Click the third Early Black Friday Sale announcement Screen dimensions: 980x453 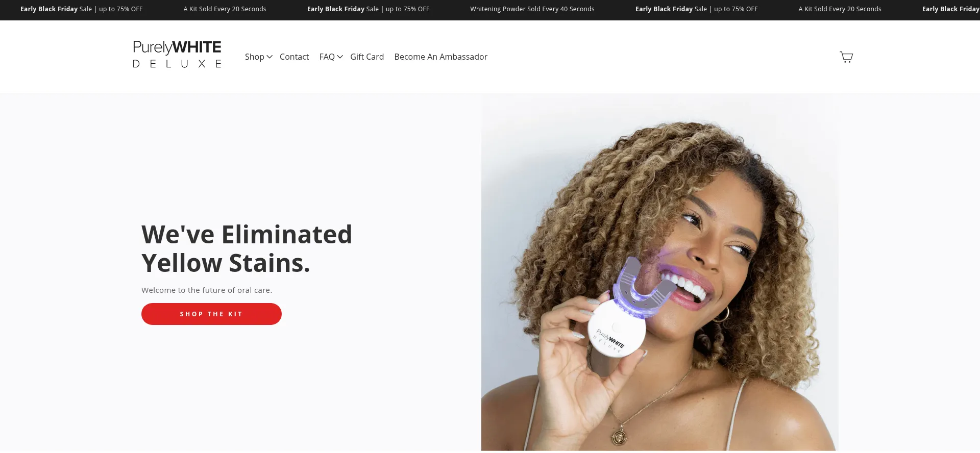pos(696,9)
